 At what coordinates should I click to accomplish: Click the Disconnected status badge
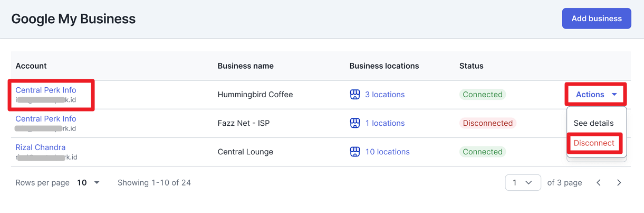pos(488,123)
